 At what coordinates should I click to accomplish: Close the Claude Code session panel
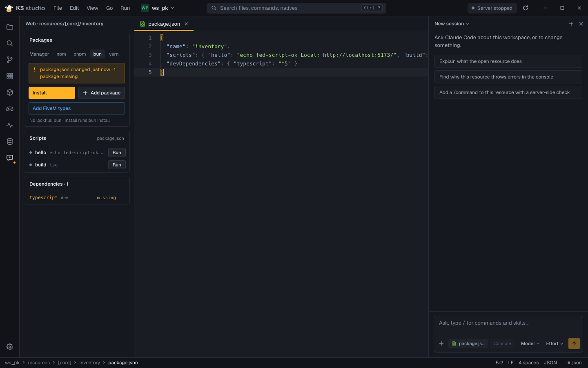click(x=581, y=24)
